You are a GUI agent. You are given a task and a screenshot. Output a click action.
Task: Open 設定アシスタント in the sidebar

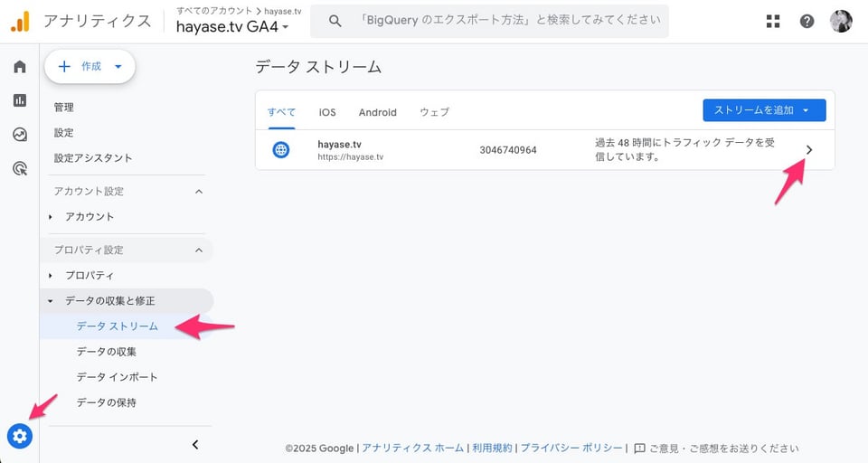tap(93, 158)
